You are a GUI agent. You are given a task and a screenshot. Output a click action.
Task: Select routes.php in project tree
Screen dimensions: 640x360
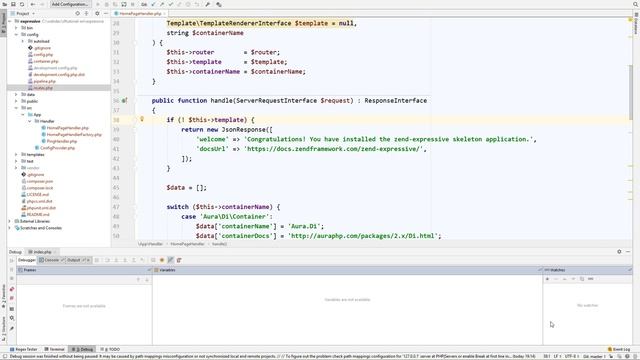(43, 88)
